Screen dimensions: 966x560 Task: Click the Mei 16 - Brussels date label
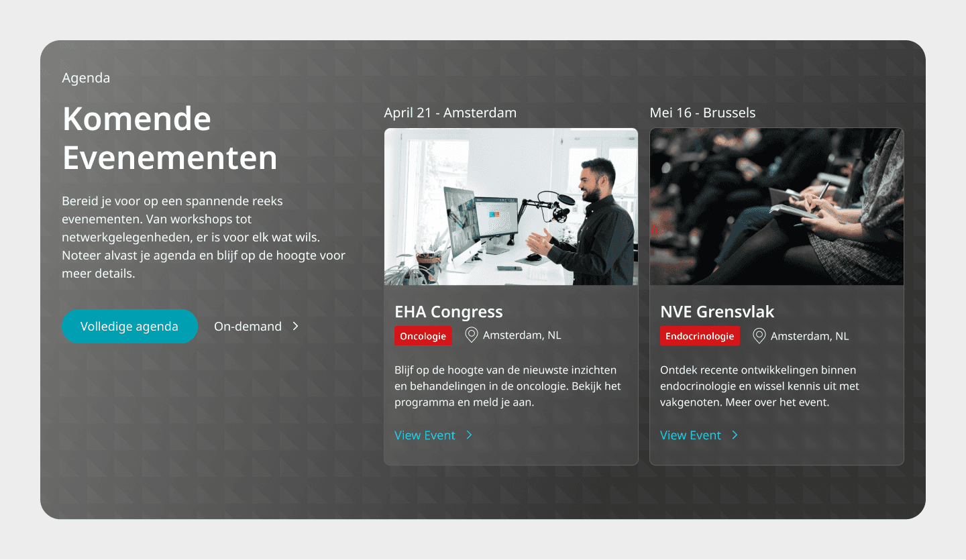click(702, 113)
